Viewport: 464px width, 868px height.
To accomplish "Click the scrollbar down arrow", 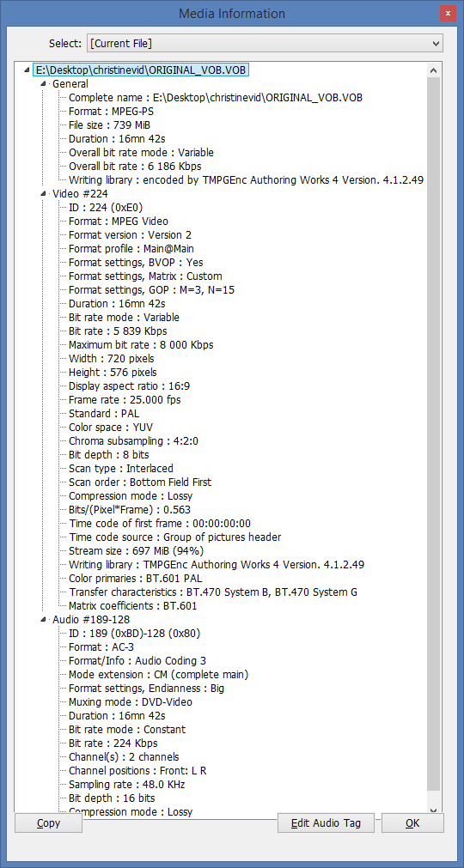I will 434,810.
